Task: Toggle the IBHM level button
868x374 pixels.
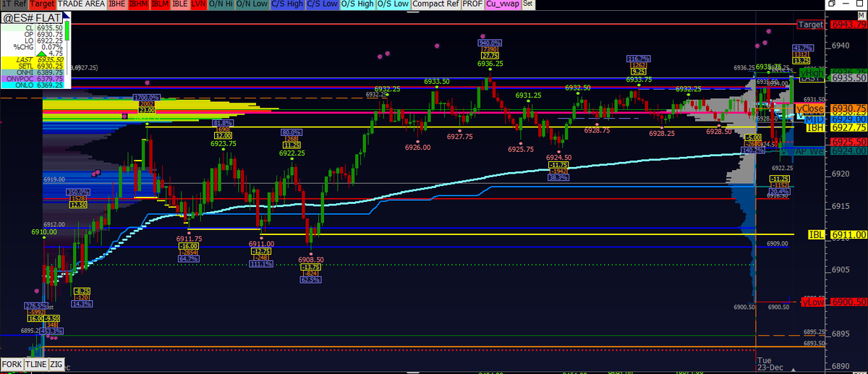Action: (137, 4)
